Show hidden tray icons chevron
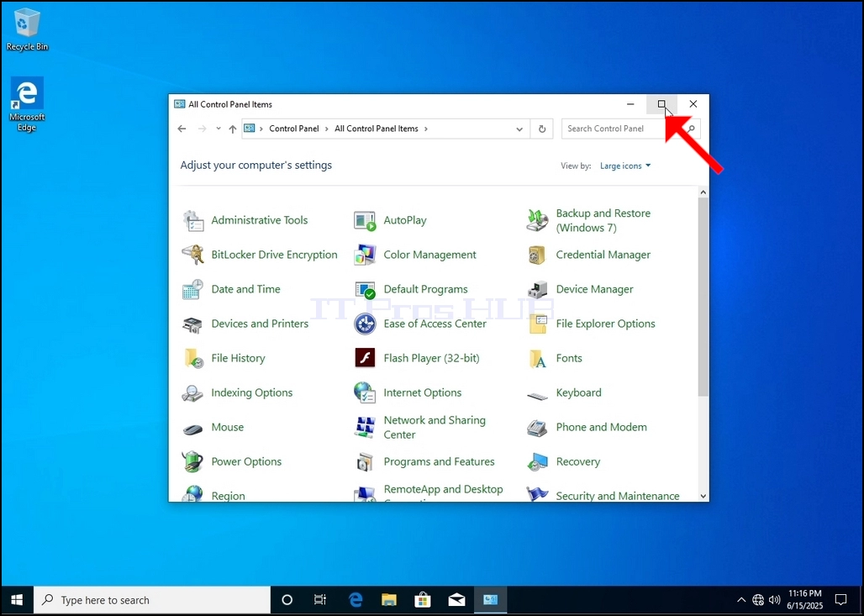The width and height of the screenshot is (864, 616). coord(741,600)
